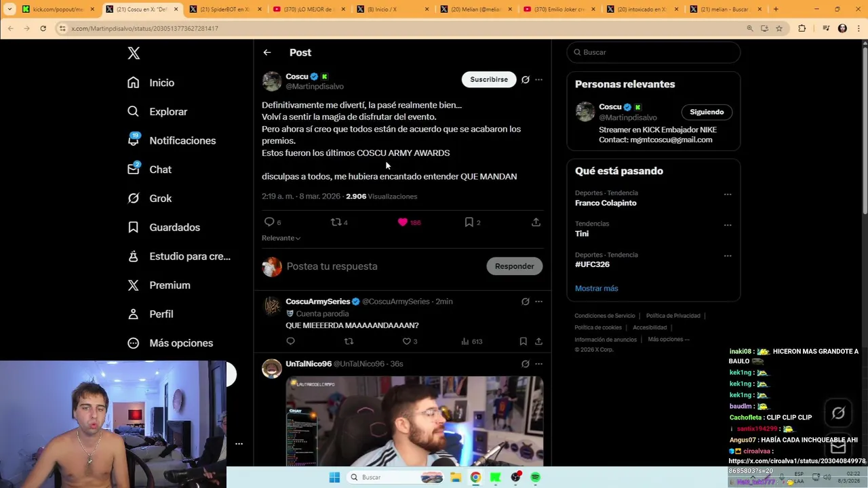Screen dimensions: 868x488
Task: Open Chrome from the taskbar
Action: pos(475,477)
